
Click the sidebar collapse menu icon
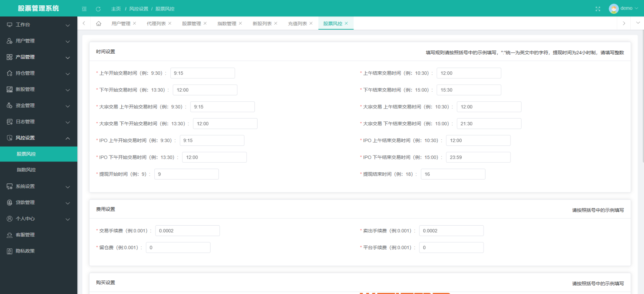coord(84,9)
